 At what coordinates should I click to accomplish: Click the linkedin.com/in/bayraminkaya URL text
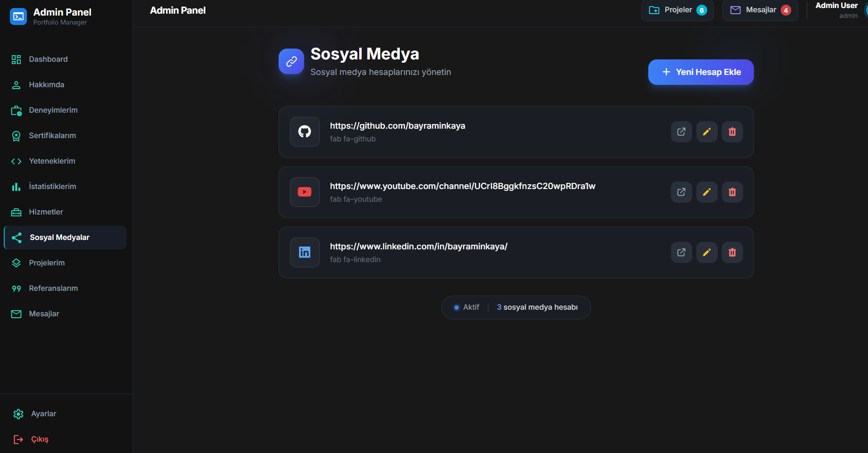pos(419,247)
